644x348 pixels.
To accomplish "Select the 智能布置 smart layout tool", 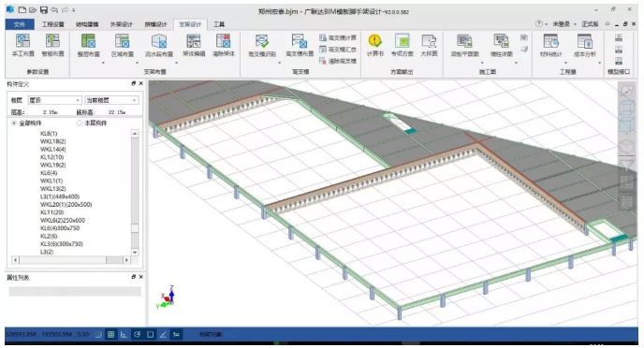I will click(52, 46).
